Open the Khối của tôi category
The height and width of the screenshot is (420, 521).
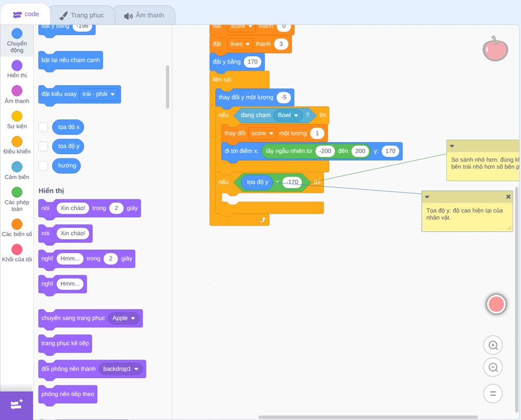coord(17,253)
